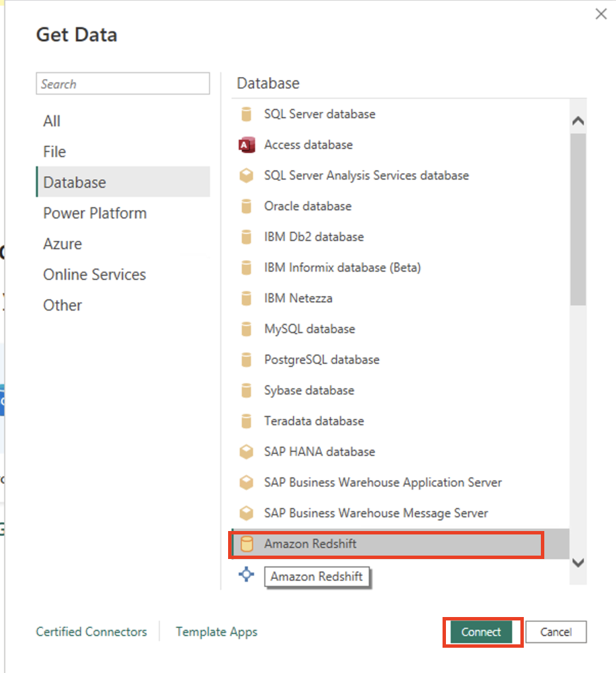This screenshot has width=616, height=673.
Task: Click the Cancel button
Action: click(x=556, y=632)
